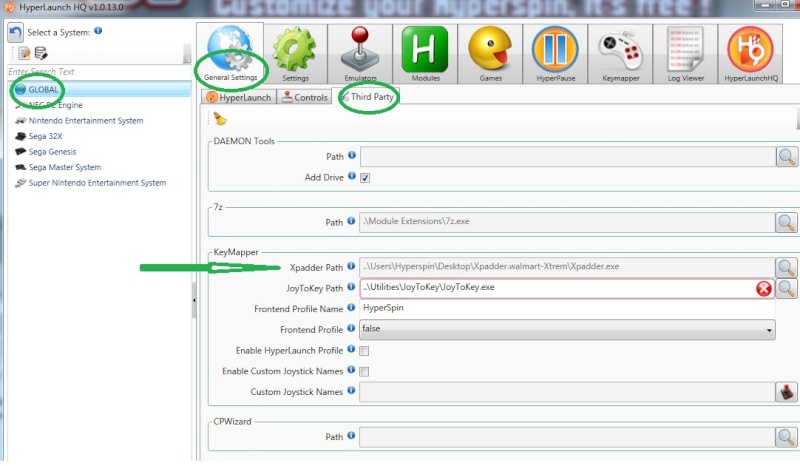Screen dimensions: 800x466
Task: Browse for 7z path
Action: [786, 222]
